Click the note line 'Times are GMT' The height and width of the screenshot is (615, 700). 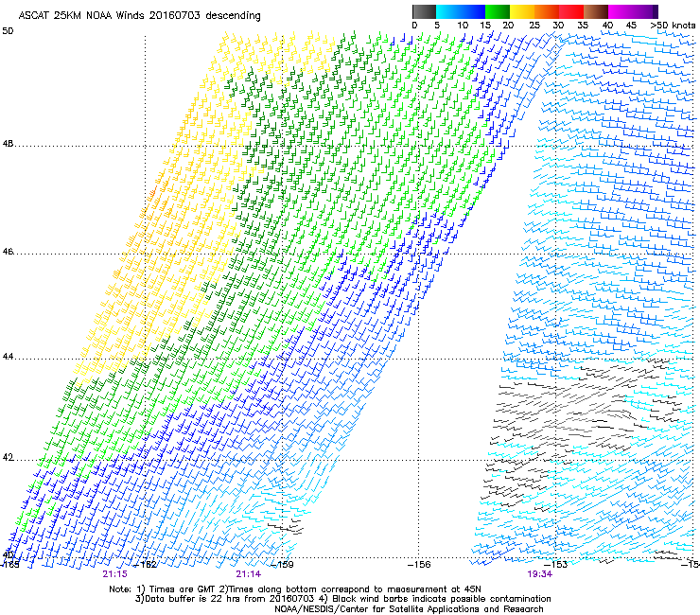click(182, 589)
